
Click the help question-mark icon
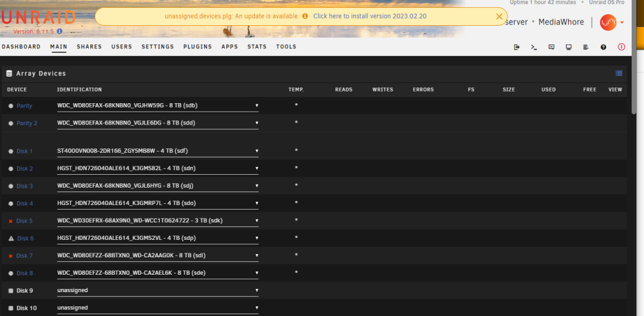click(603, 47)
